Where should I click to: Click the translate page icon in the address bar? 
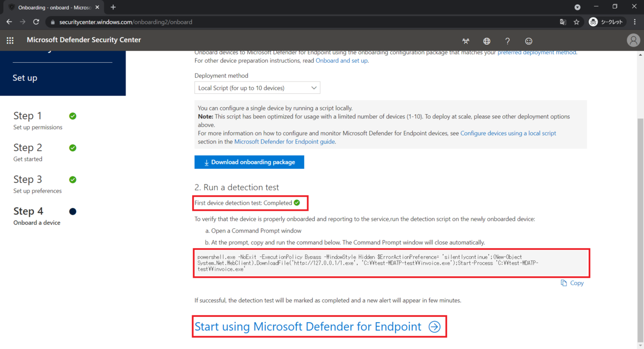[562, 22]
